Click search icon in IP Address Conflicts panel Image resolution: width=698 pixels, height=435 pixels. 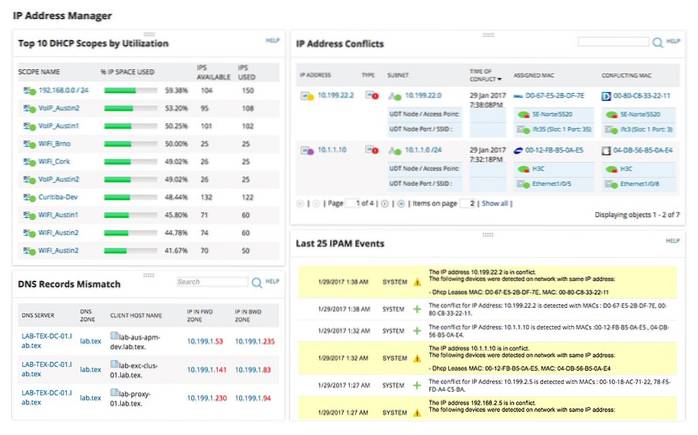click(657, 42)
